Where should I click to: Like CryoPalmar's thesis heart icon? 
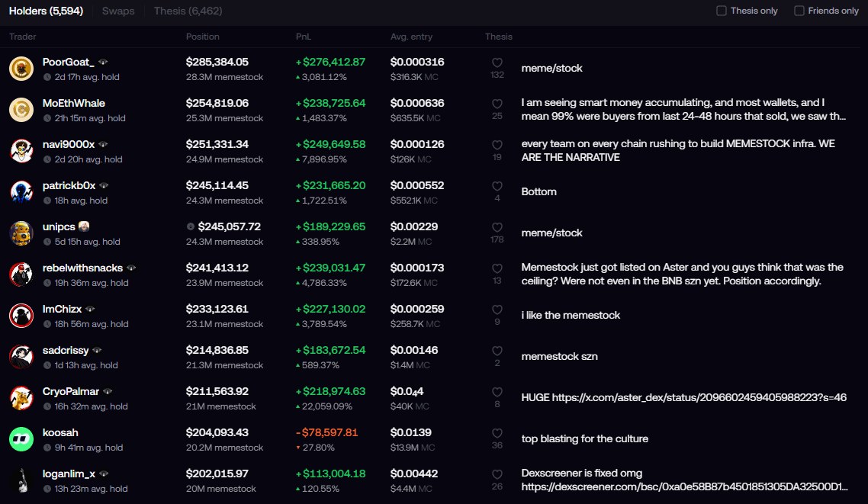(497, 392)
